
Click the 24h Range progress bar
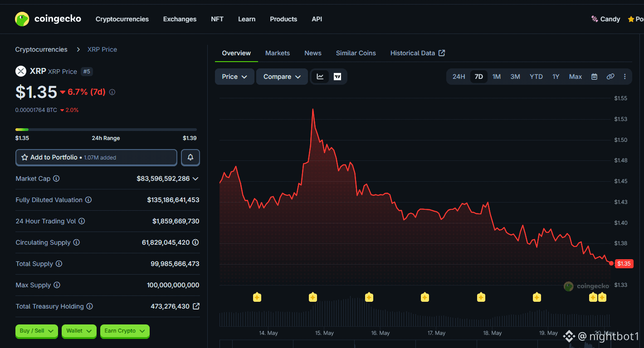point(106,130)
